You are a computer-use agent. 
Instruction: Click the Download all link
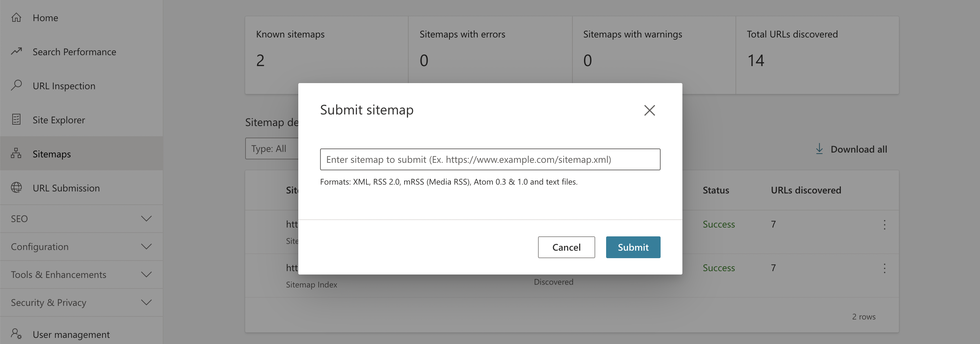tap(851, 149)
